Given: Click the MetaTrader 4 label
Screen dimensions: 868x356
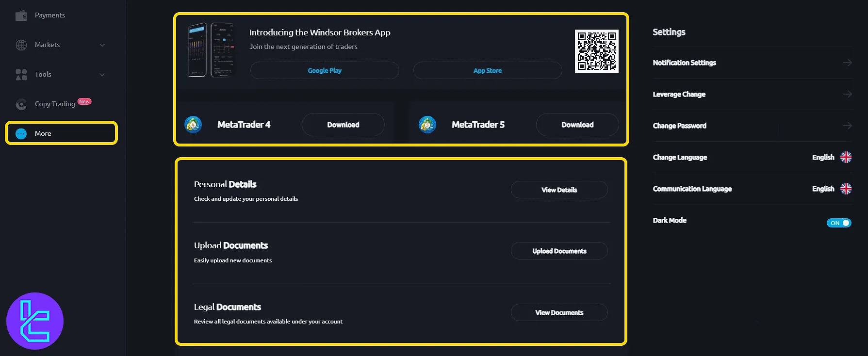Looking at the screenshot, I should pos(244,125).
